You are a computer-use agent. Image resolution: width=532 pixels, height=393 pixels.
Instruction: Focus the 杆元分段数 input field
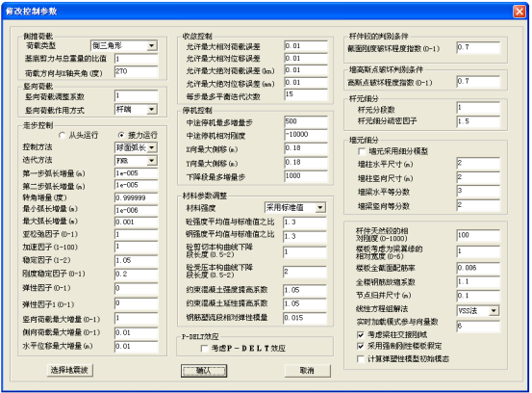(478, 108)
